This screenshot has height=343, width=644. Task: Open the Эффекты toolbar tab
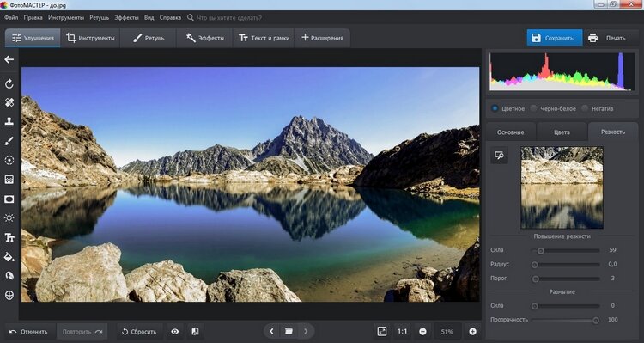point(204,38)
